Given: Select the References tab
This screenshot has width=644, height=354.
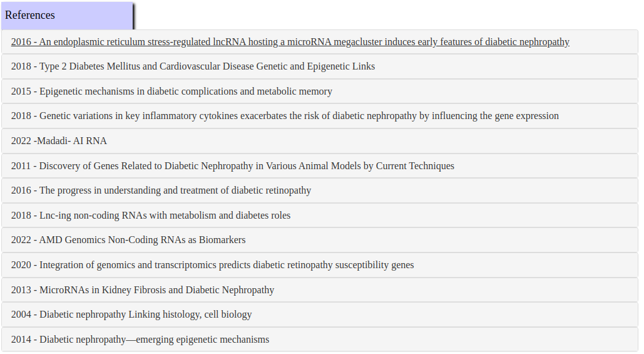Looking at the screenshot, I should click(x=67, y=16).
